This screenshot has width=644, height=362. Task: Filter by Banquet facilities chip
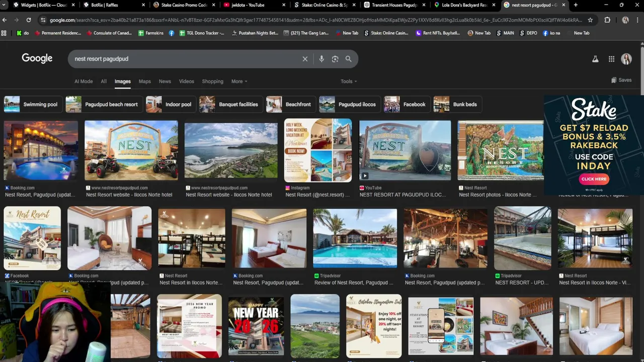click(231, 105)
